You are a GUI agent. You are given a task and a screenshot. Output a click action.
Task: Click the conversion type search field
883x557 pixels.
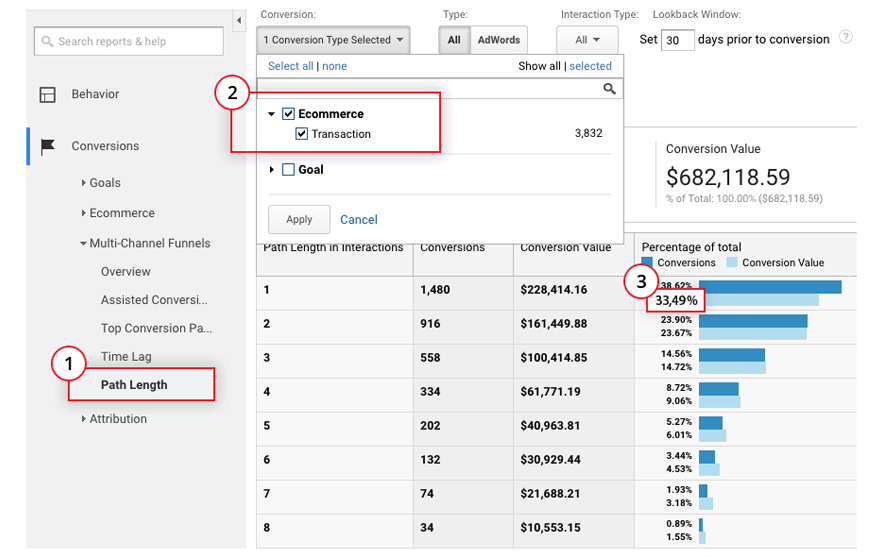pyautogui.click(x=440, y=88)
